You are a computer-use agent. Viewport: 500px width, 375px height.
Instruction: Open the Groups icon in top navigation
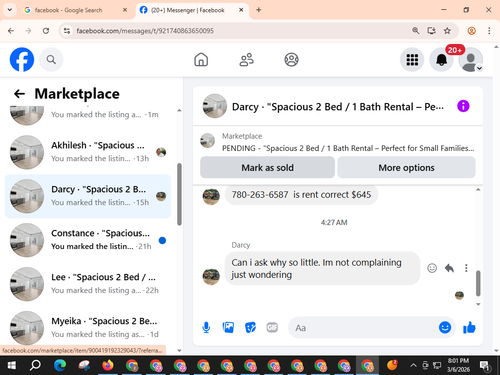coord(291,60)
